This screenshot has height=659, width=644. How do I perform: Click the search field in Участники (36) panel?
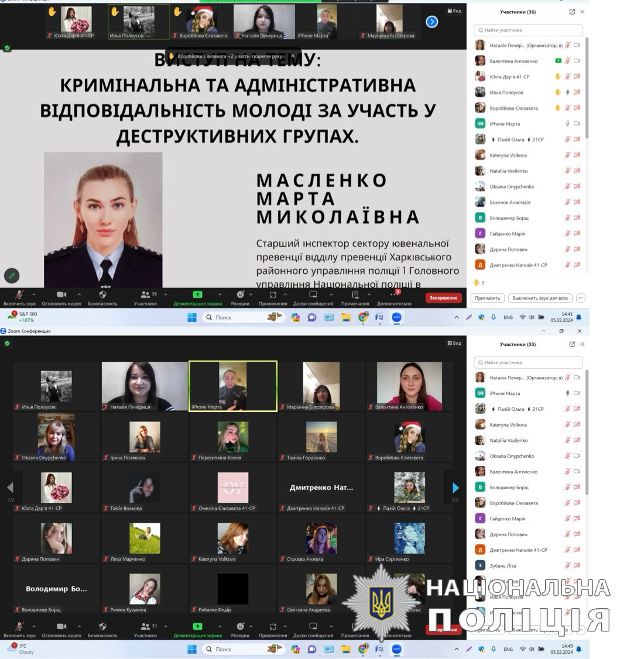point(529,30)
